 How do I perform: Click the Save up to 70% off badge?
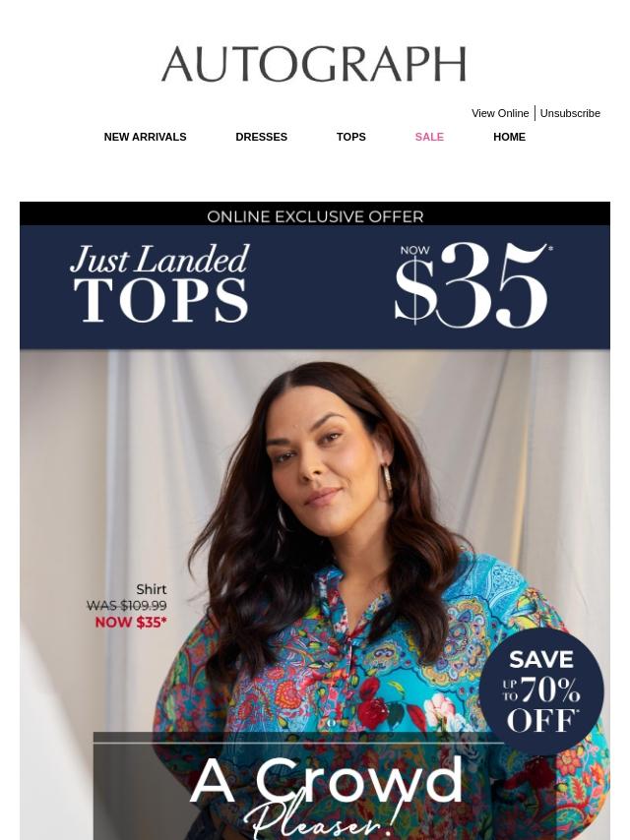pos(541,691)
